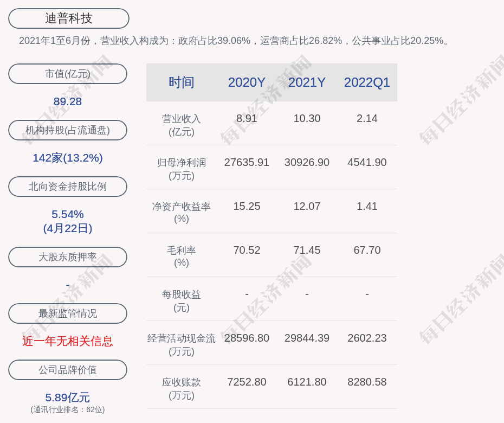
Task: Click the 最新监管情况 label pill
Action: (68, 313)
